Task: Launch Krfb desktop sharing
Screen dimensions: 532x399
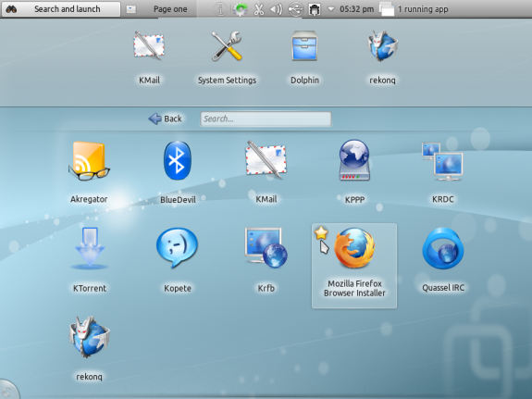Action: [x=266, y=260]
